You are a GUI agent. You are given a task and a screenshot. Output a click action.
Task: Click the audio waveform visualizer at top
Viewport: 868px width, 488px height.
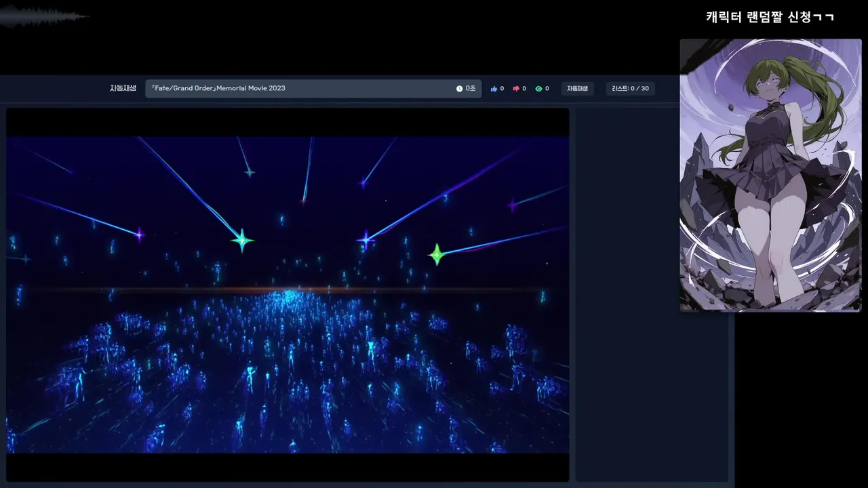(x=44, y=16)
